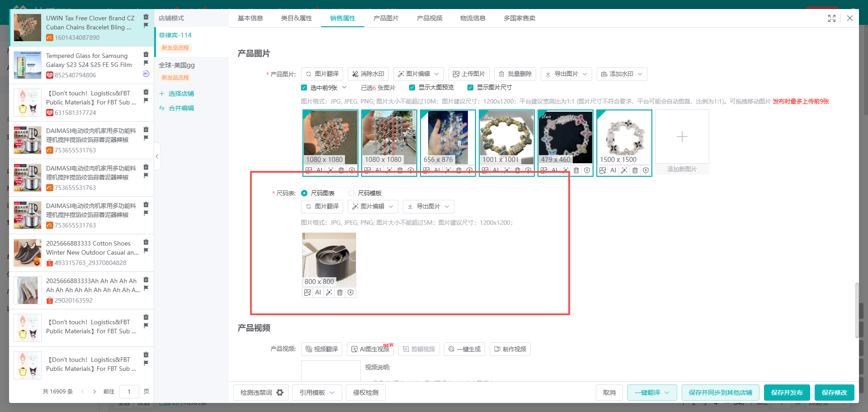868x412 pixels.
Task: Click the 合并编辑 link
Action: 176,108
